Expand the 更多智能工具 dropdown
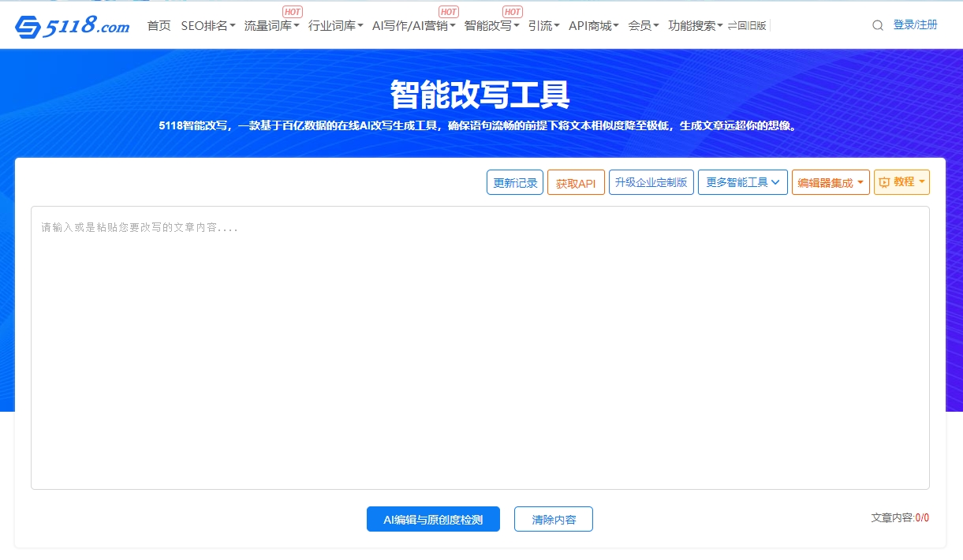Screen dimensions: 963x560 coord(742,182)
